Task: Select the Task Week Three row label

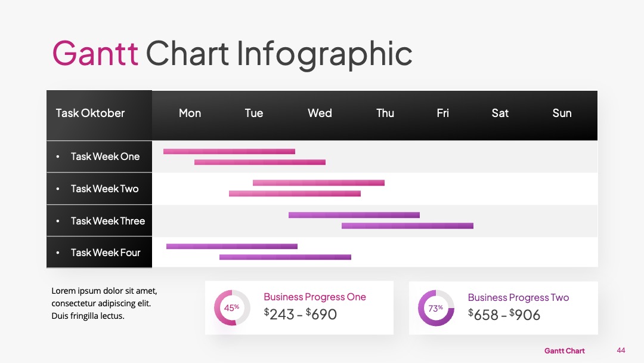Action: tap(99, 221)
